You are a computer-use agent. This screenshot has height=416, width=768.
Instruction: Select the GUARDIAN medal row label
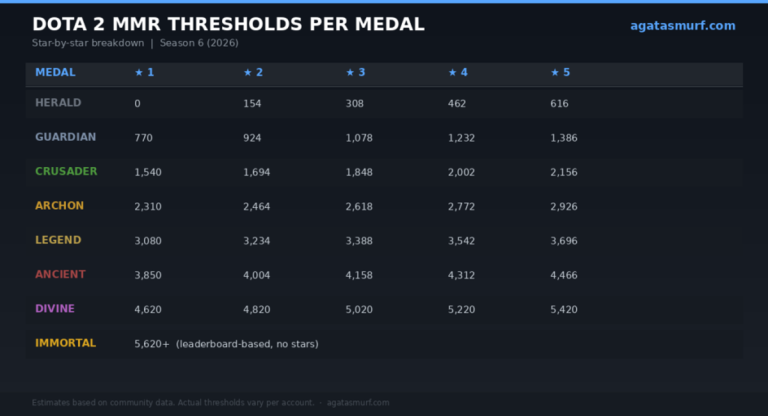(66, 137)
